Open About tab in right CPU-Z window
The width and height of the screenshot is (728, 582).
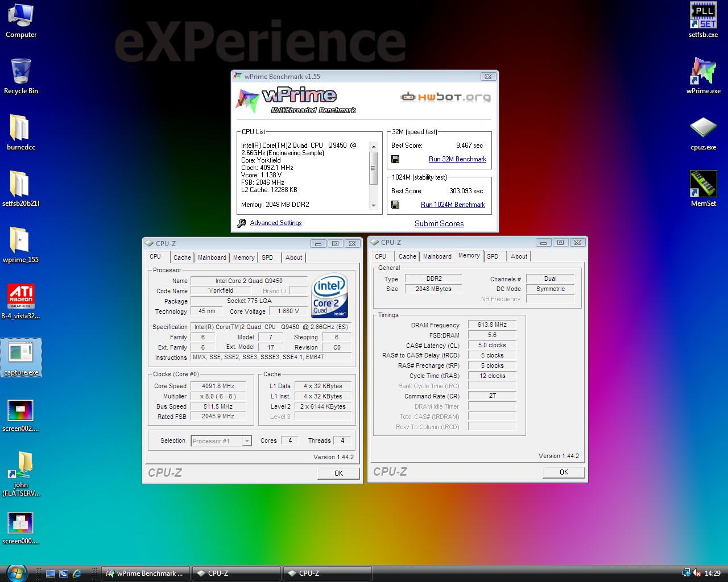pos(519,256)
